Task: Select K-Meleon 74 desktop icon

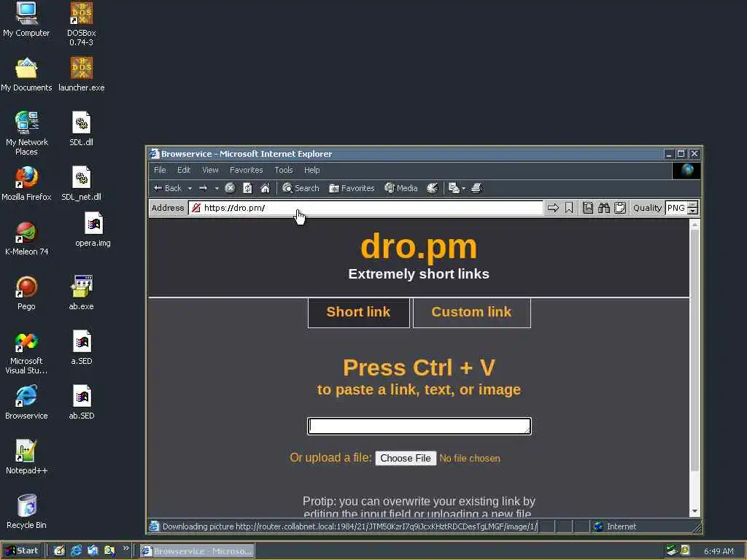Action: point(27,238)
